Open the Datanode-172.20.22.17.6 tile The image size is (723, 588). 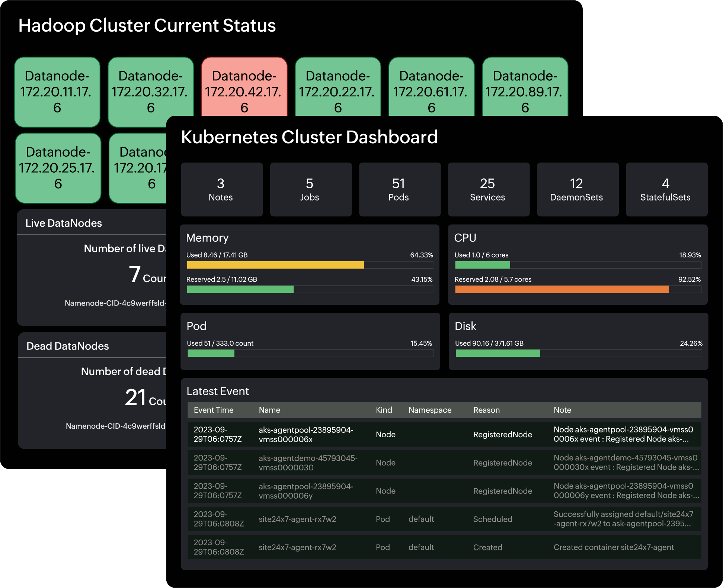338,87
